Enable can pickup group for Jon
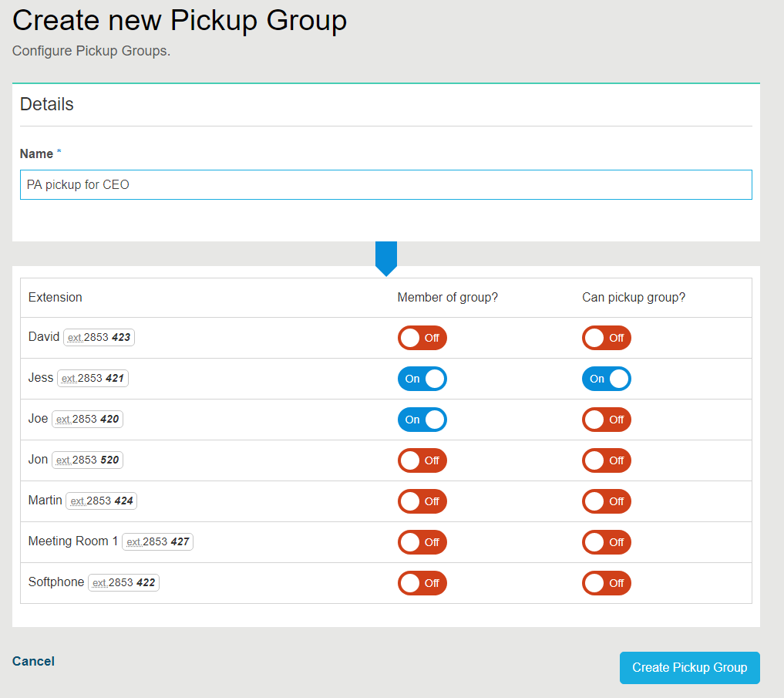The height and width of the screenshot is (698, 784). [606, 460]
